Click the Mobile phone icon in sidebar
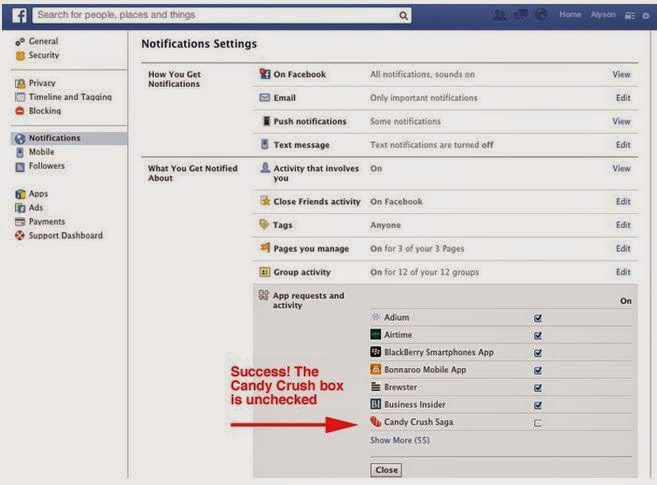 pos(20,152)
